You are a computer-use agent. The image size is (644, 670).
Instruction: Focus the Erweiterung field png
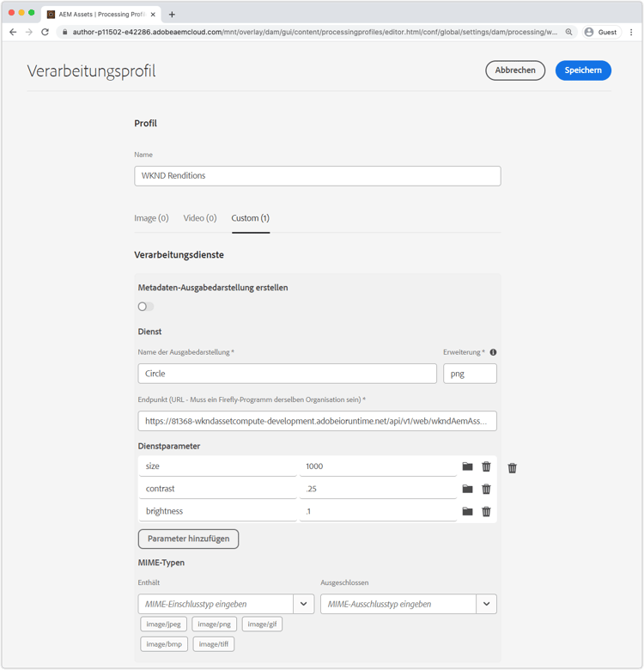tap(470, 374)
